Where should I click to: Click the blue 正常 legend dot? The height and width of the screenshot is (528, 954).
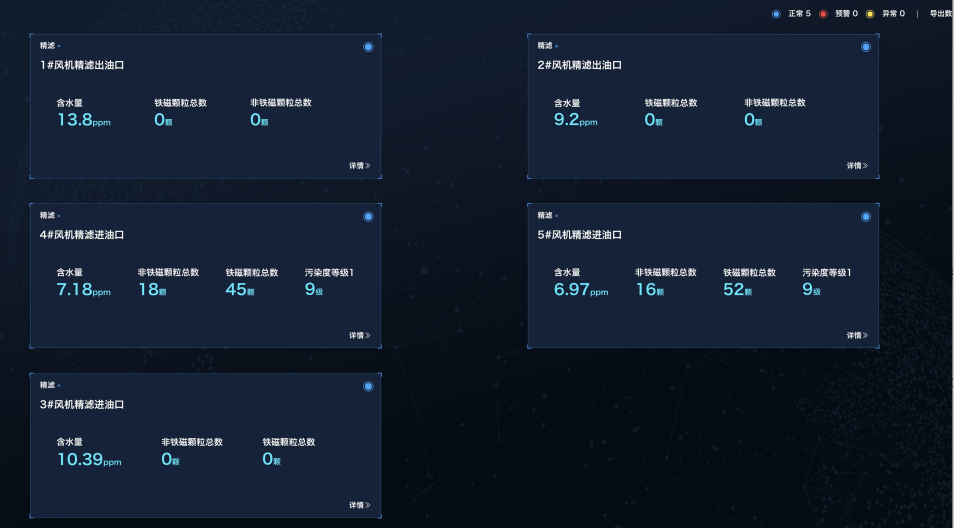pos(776,14)
